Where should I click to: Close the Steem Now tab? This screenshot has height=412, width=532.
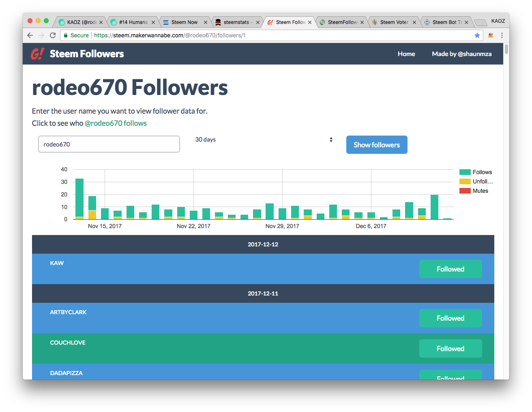[206, 22]
